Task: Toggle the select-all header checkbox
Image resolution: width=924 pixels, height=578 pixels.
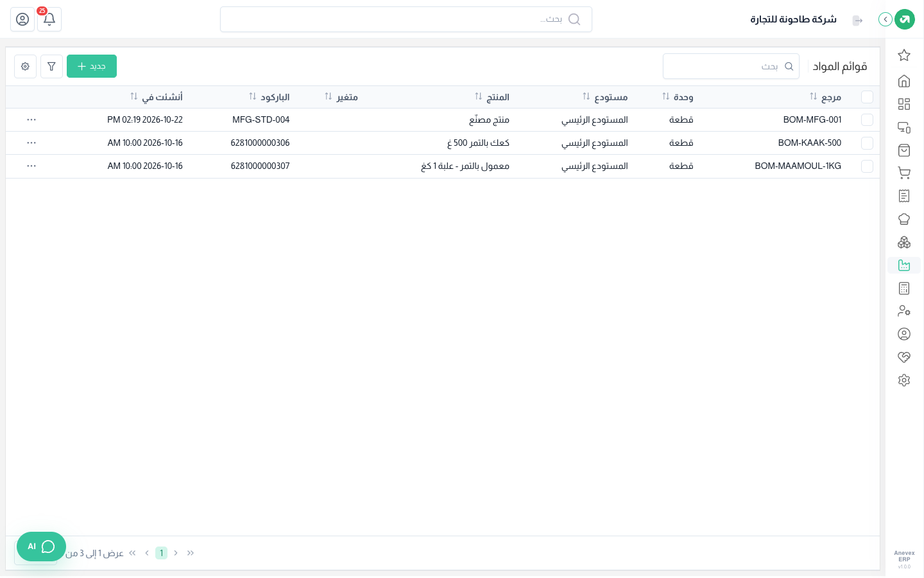Action: click(x=867, y=97)
